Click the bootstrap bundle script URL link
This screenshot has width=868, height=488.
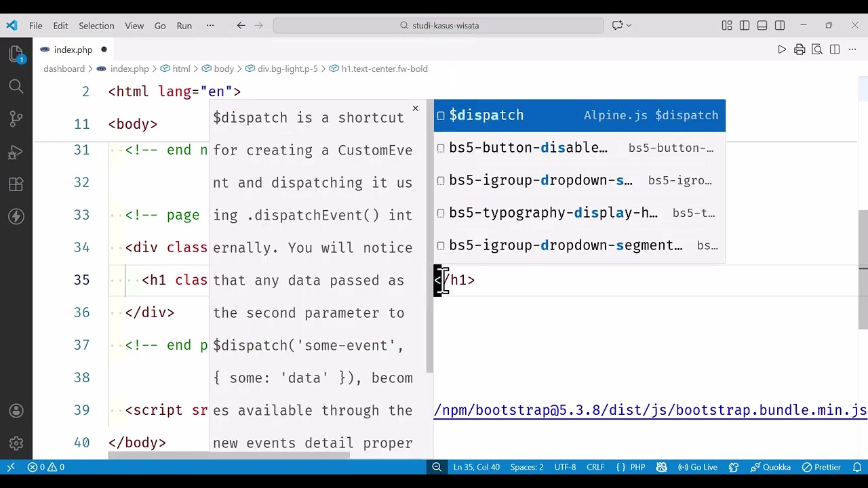click(x=650, y=411)
